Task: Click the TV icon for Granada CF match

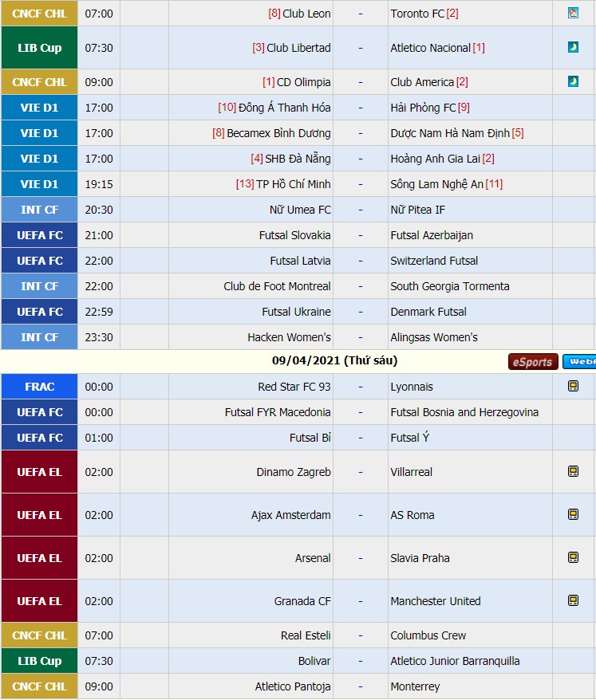Action: [x=573, y=600]
